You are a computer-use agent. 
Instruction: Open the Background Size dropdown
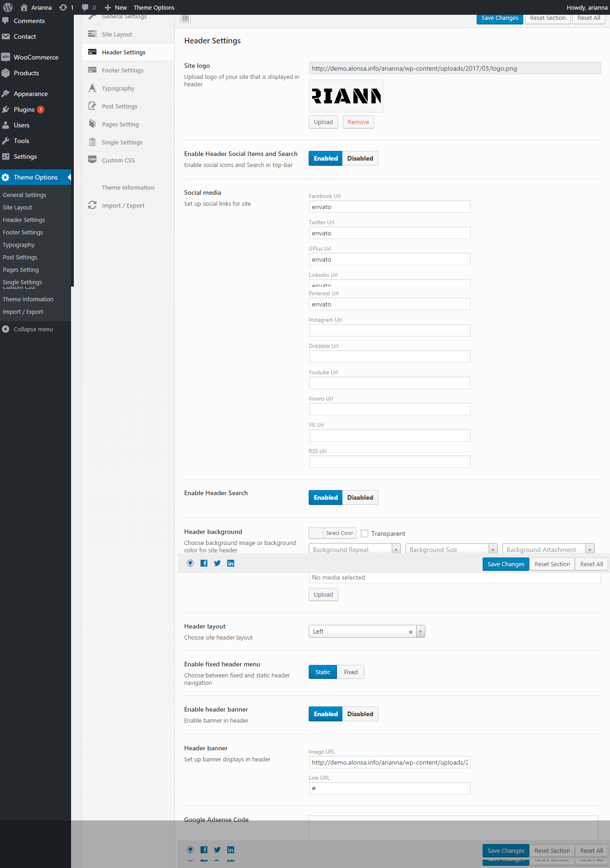(451, 549)
